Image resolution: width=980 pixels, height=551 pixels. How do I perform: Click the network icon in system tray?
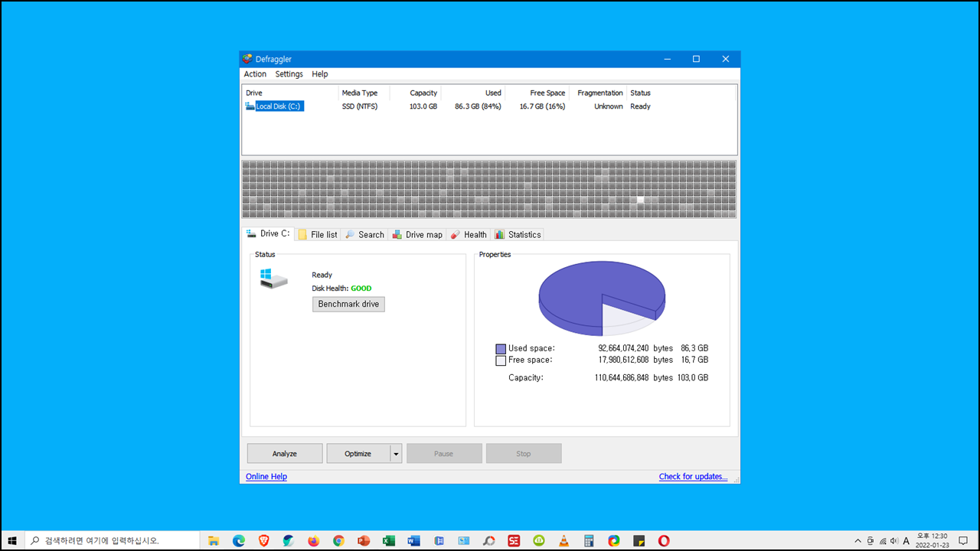[x=883, y=541]
